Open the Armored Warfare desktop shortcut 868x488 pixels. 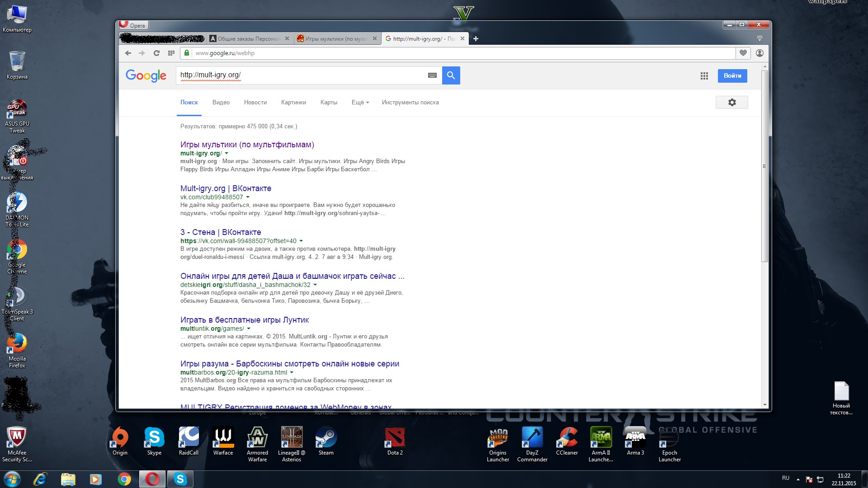click(257, 445)
